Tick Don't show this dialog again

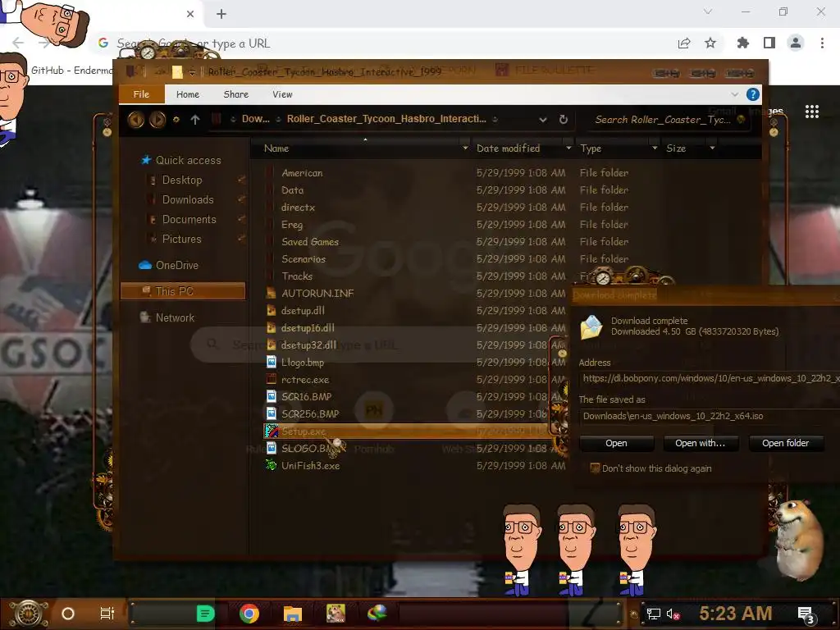coord(595,468)
